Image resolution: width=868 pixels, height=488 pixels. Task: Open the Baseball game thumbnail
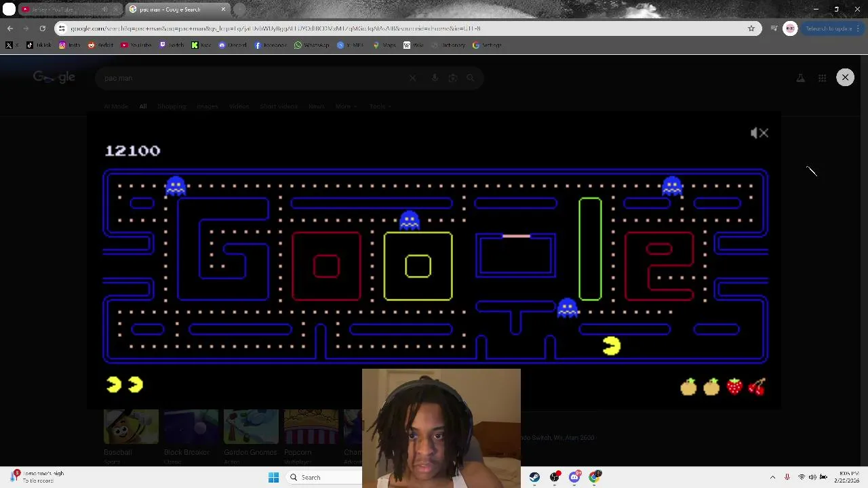[131, 426]
